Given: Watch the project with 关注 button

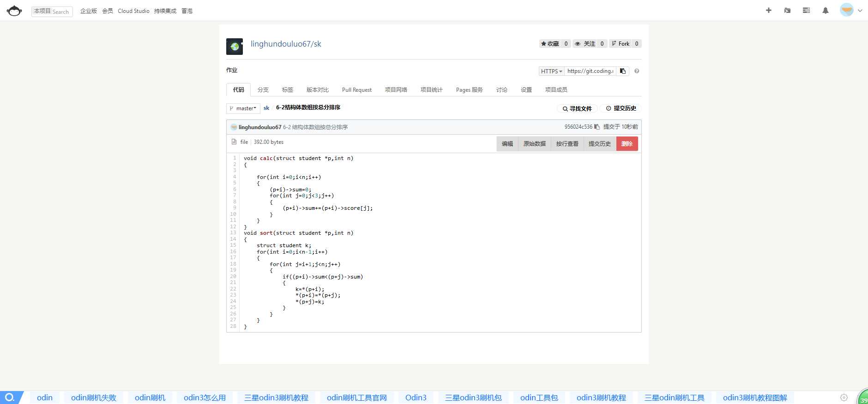Looking at the screenshot, I should (585, 44).
